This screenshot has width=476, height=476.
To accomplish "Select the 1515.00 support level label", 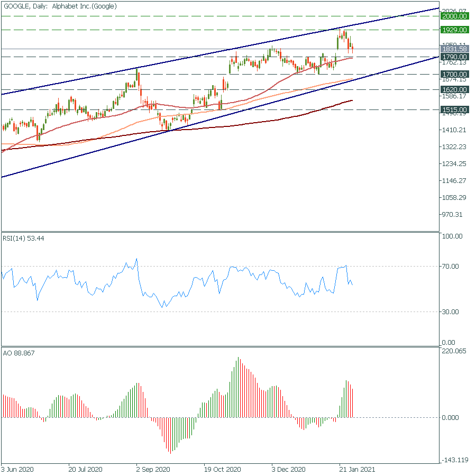I will [454, 110].
